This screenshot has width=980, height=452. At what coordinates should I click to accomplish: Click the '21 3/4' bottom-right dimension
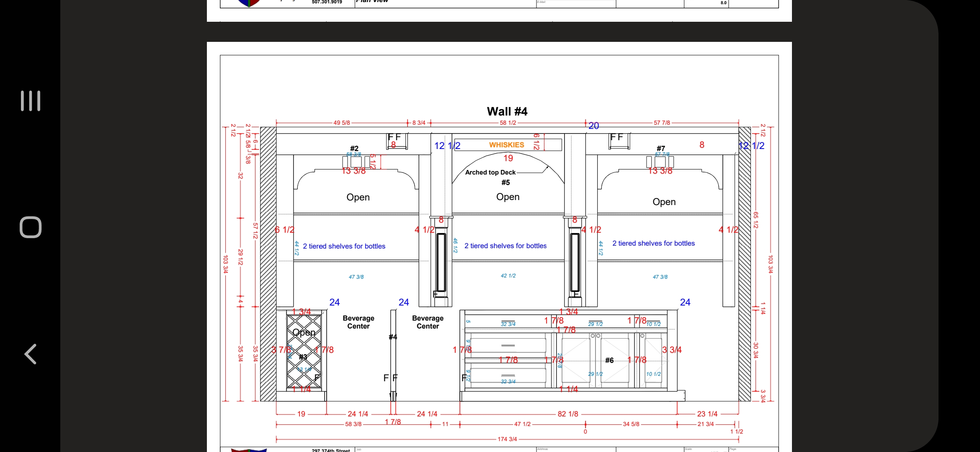(x=706, y=424)
